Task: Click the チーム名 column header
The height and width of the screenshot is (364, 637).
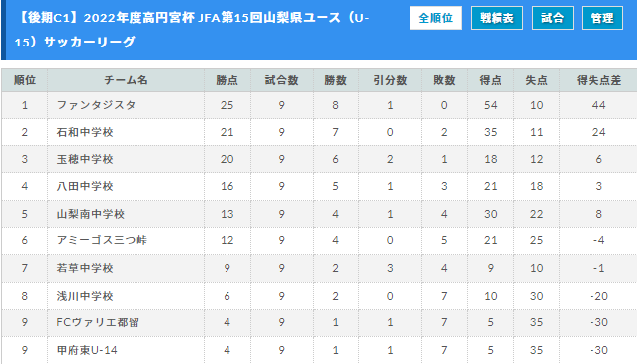Action: point(126,80)
